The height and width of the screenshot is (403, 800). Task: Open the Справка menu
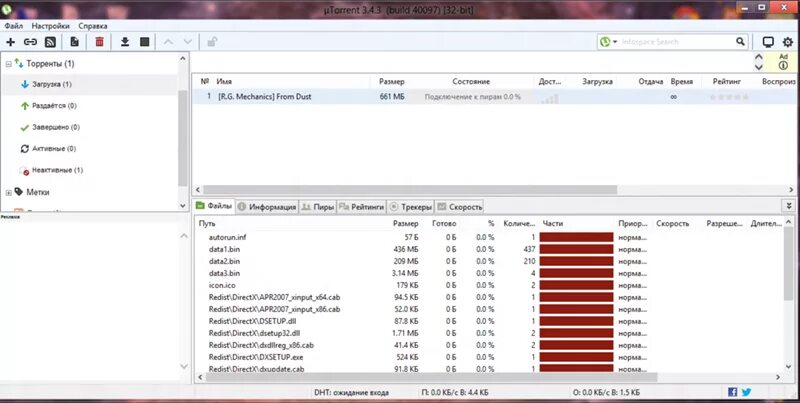tap(93, 26)
